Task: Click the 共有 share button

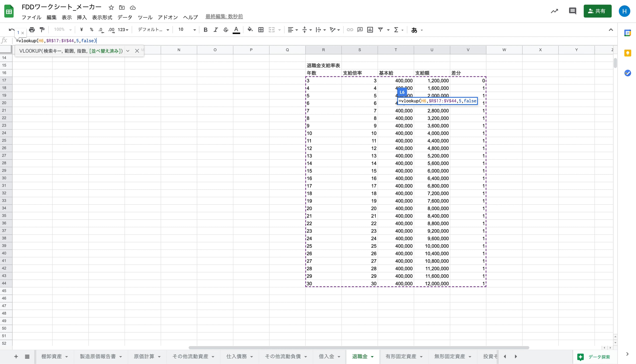Action: pyautogui.click(x=598, y=11)
